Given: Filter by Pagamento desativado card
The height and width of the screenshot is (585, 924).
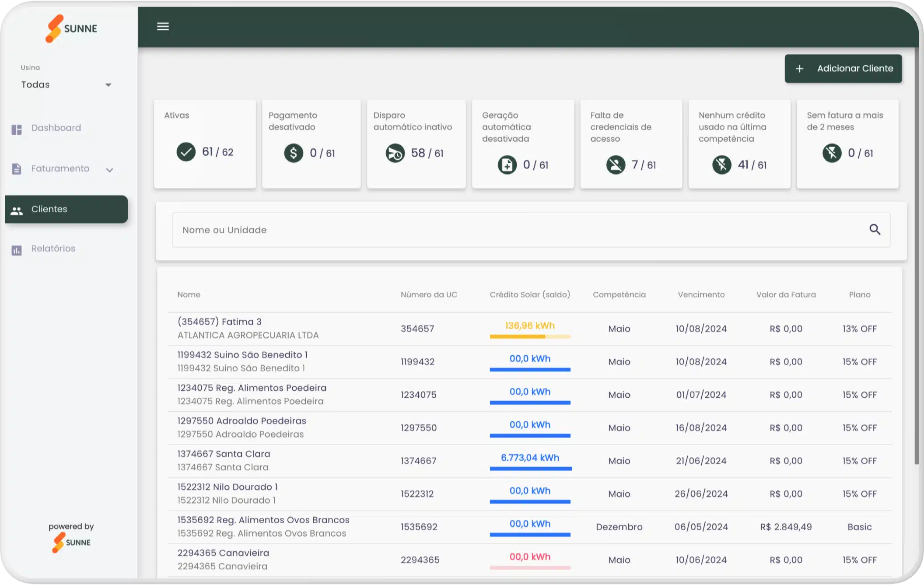Looking at the screenshot, I should tap(311, 144).
